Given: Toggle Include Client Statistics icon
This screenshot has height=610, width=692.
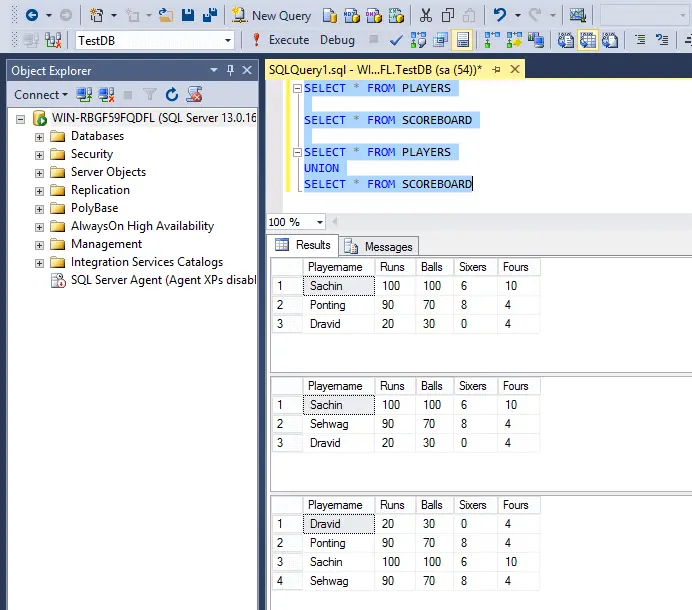Looking at the screenshot, I should (x=536, y=40).
